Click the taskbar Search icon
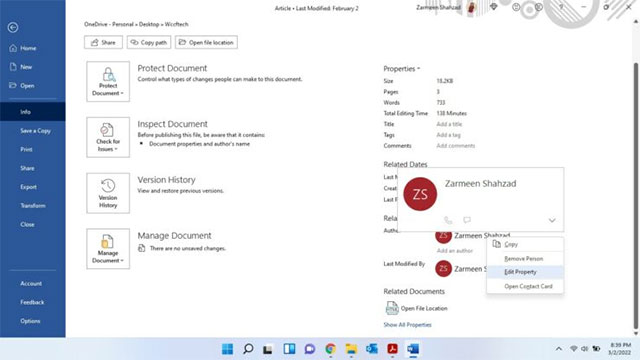The width and height of the screenshot is (640, 360). [x=248, y=349]
